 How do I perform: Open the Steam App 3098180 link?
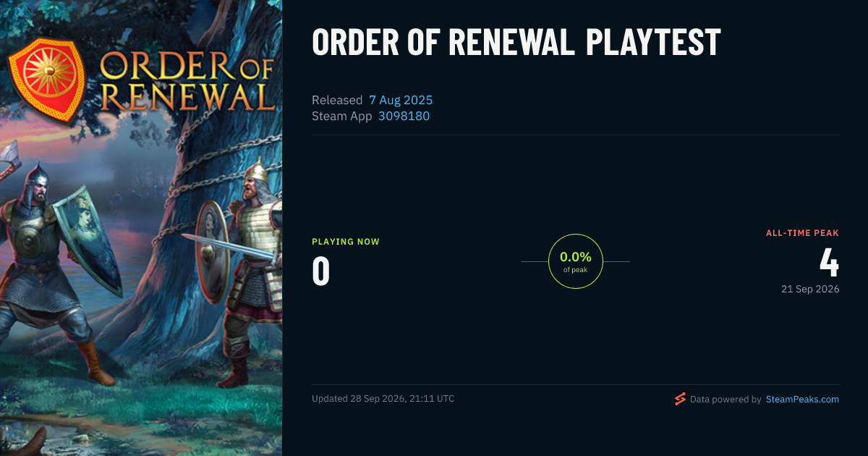tap(404, 116)
